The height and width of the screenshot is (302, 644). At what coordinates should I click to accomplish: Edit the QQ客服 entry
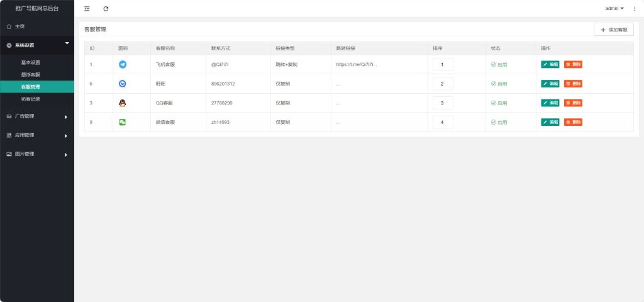click(x=550, y=103)
